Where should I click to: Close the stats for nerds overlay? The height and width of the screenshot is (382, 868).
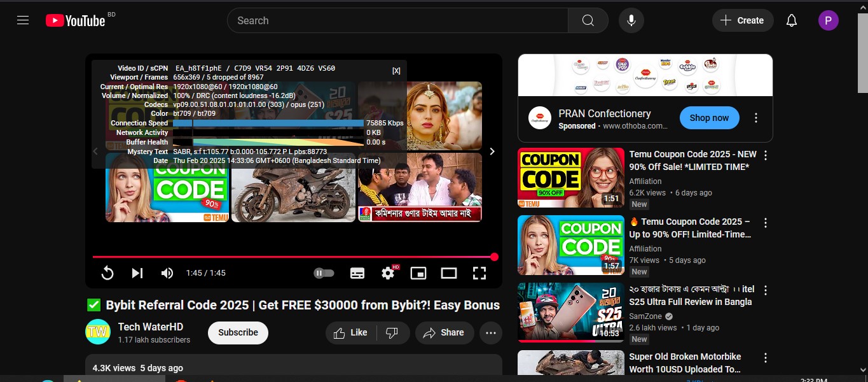click(x=396, y=71)
